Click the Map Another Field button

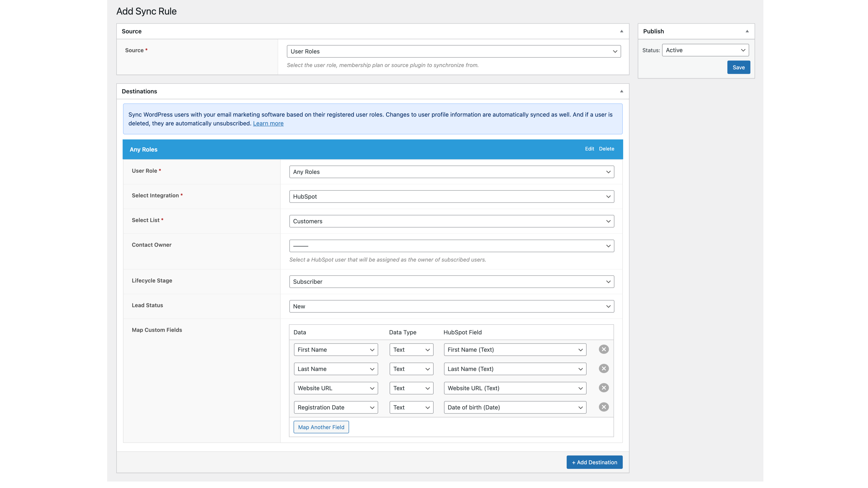(321, 427)
